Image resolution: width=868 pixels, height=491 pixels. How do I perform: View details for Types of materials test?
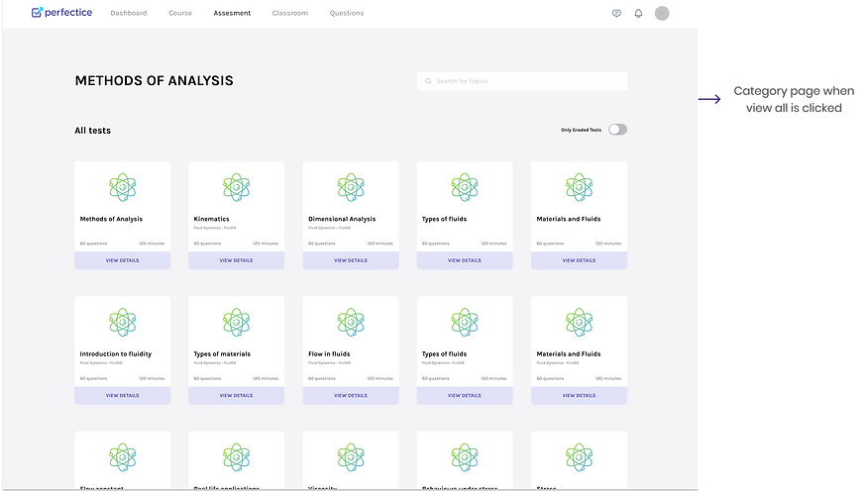click(237, 395)
